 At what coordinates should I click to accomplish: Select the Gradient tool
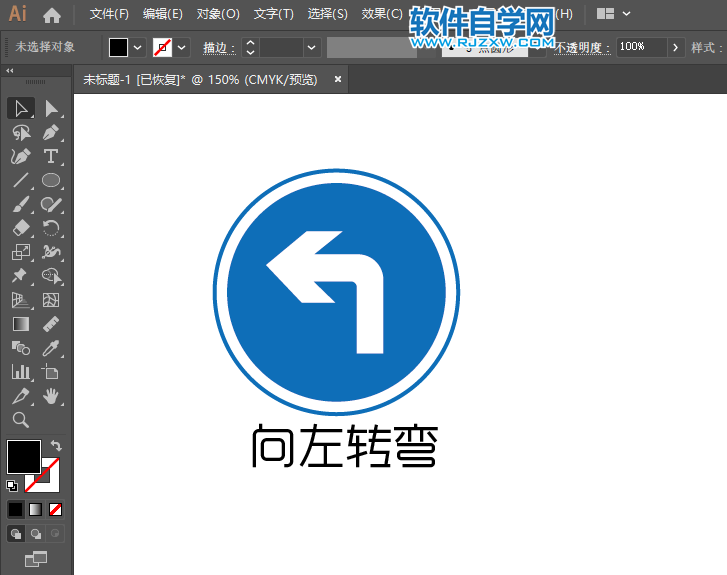click(x=20, y=324)
